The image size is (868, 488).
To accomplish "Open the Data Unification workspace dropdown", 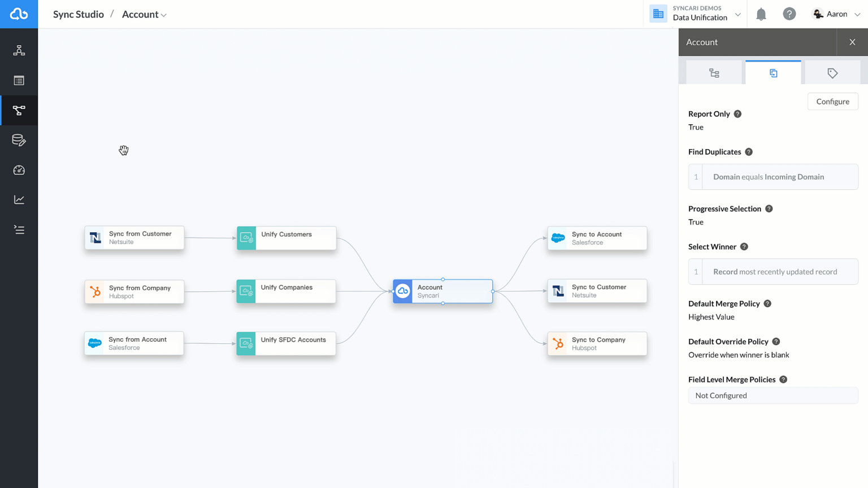I will point(696,14).
